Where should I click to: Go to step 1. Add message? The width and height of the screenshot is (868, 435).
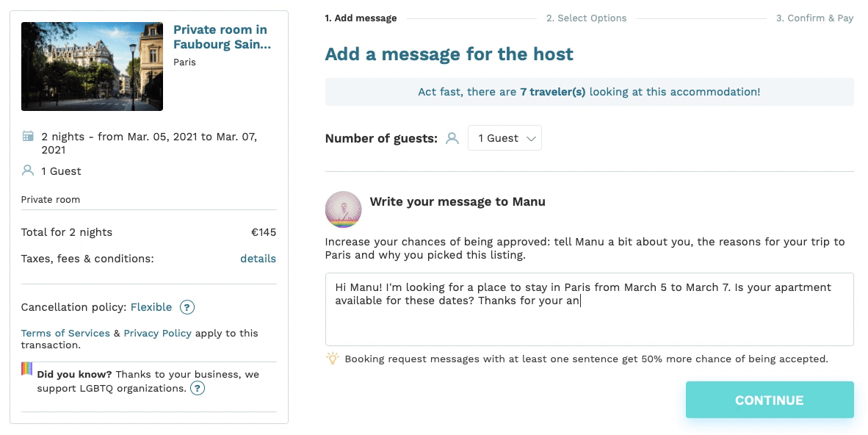(361, 18)
